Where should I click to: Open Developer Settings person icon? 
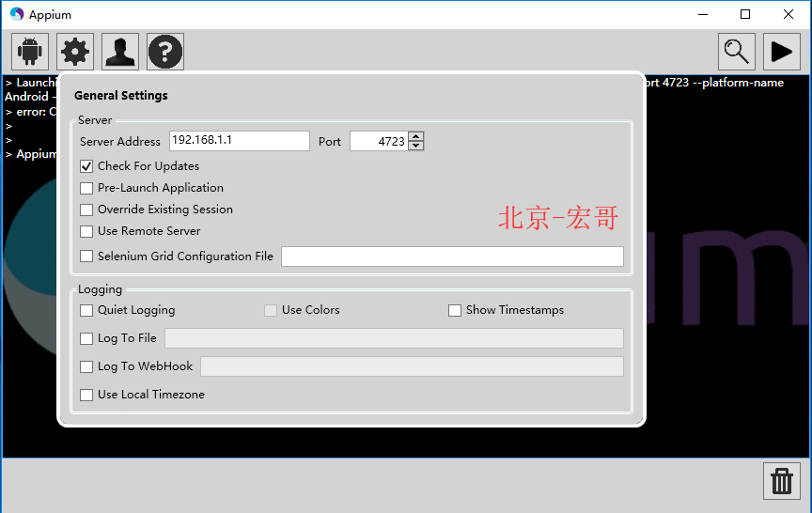coord(120,52)
